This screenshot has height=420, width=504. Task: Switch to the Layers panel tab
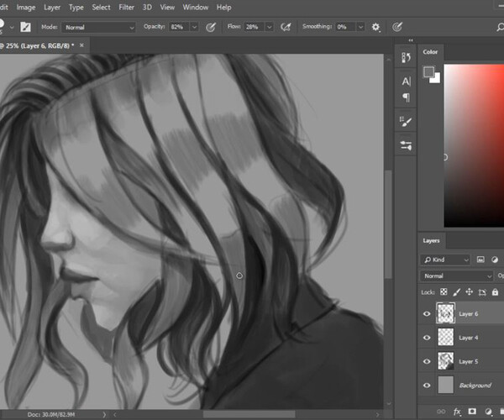click(x=431, y=241)
